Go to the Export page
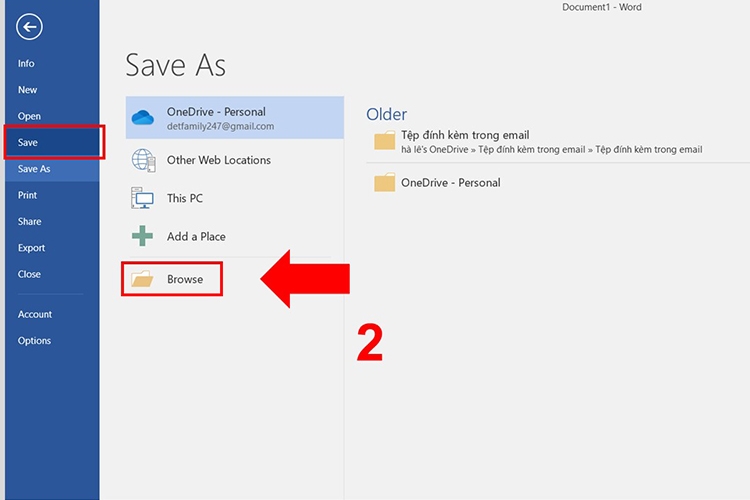This screenshot has width=750, height=500. pyautogui.click(x=52, y=247)
